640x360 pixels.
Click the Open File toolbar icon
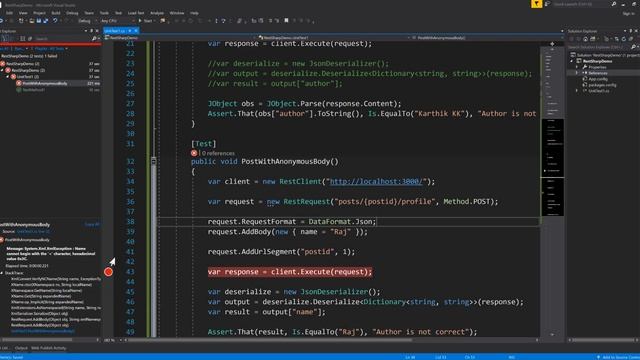pyautogui.click(x=31, y=21)
